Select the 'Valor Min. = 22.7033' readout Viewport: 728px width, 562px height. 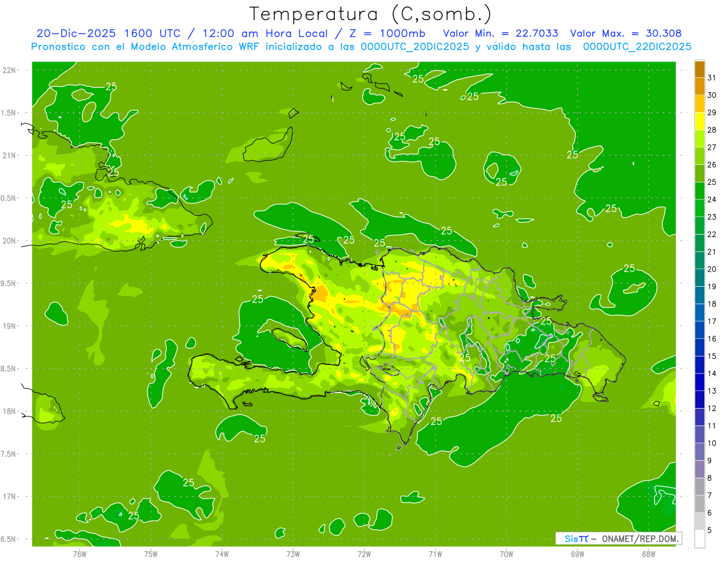coord(501,33)
